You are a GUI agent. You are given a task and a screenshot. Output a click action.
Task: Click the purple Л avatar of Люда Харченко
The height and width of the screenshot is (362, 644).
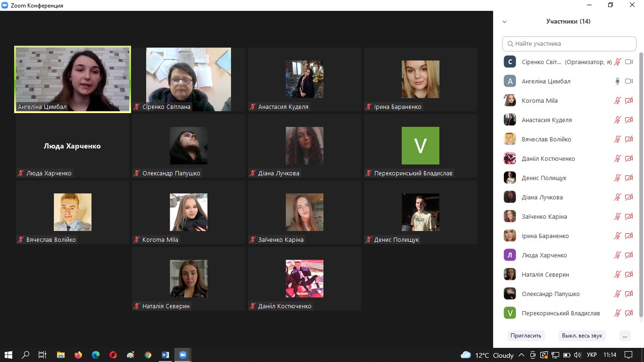(x=510, y=255)
